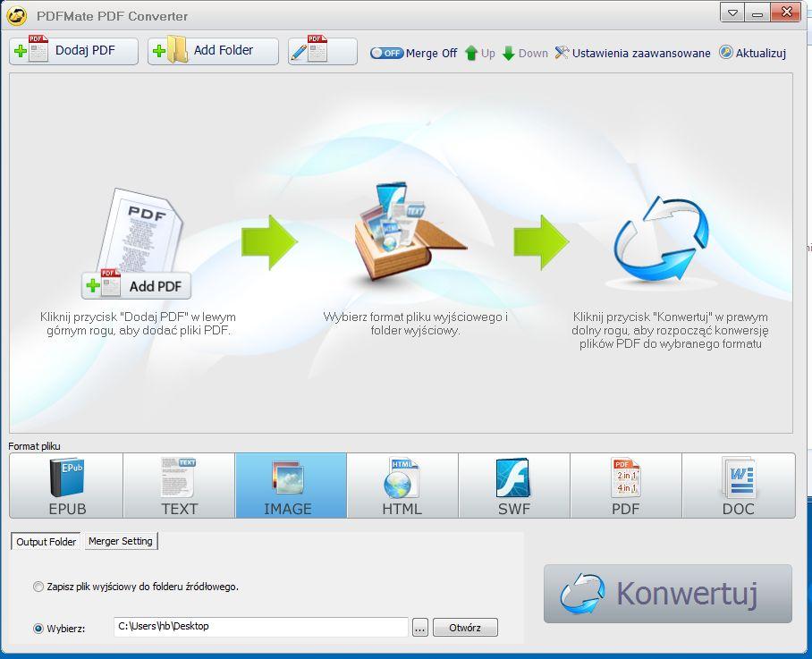Click Aktualizuj update option
Viewport: 812px width, 659px height.
pyautogui.click(x=752, y=53)
